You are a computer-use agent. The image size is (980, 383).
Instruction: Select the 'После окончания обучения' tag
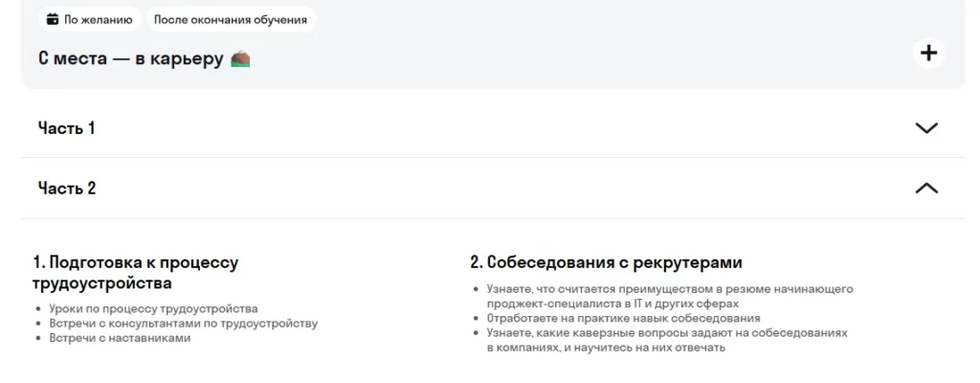click(231, 19)
